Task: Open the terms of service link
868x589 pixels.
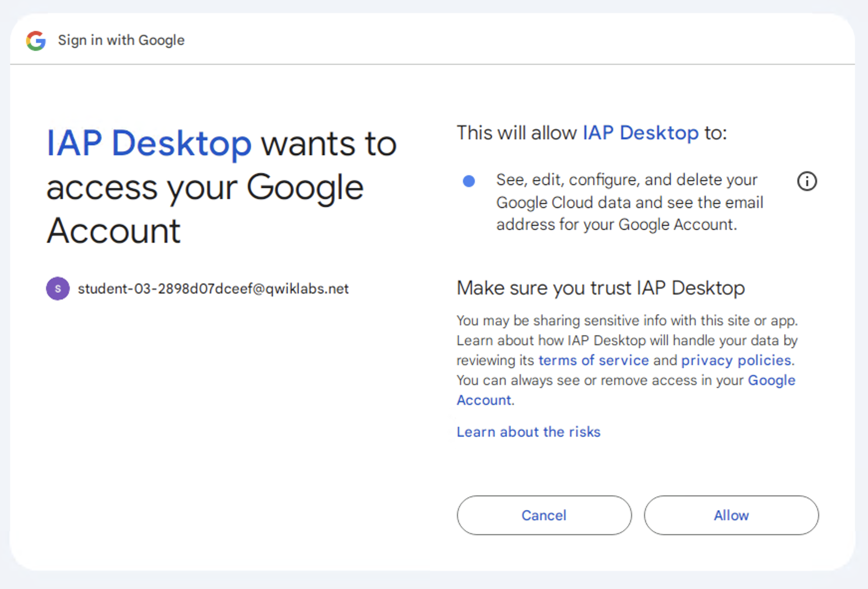Action: tap(593, 360)
